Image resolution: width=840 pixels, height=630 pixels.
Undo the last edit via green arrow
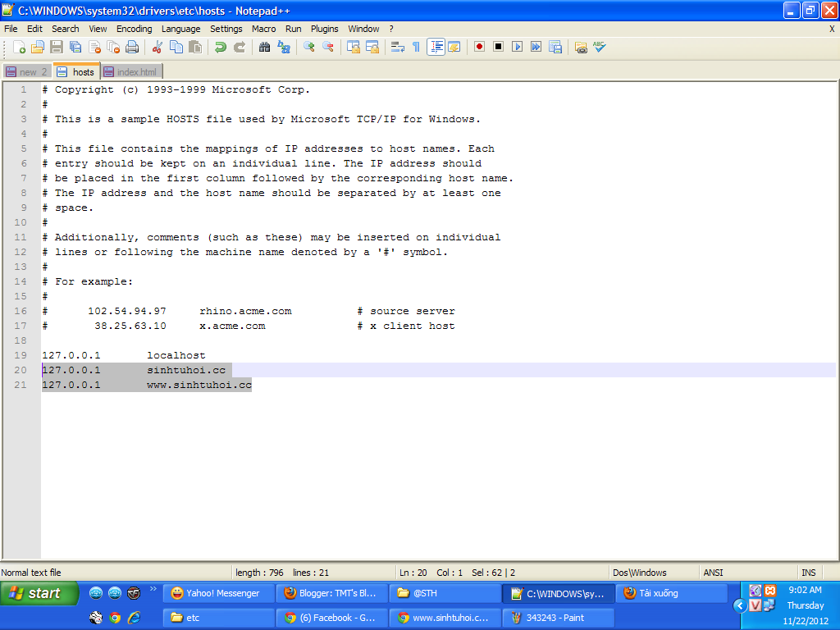(x=220, y=47)
